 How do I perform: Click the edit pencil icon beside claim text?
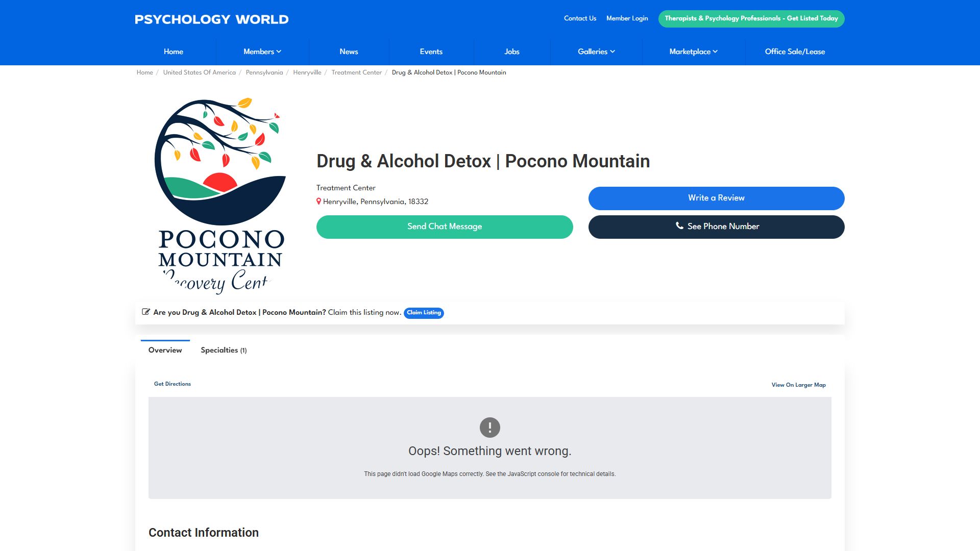point(146,312)
